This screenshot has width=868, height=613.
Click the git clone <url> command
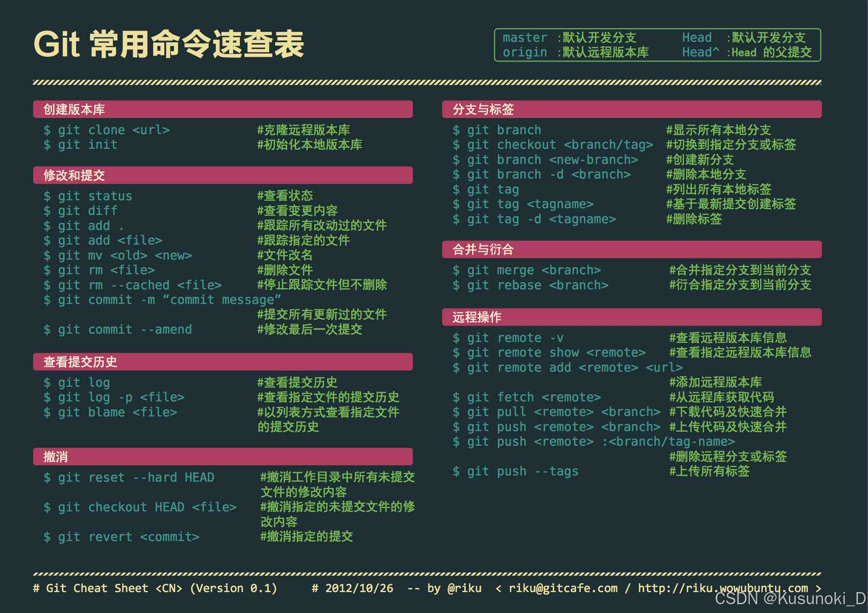click(x=107, y=130)
